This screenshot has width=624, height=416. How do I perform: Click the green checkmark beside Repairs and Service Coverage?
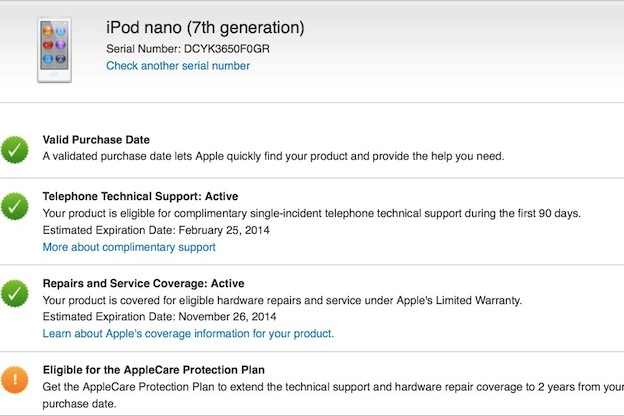pyautogui.click(x=15, y=294)
